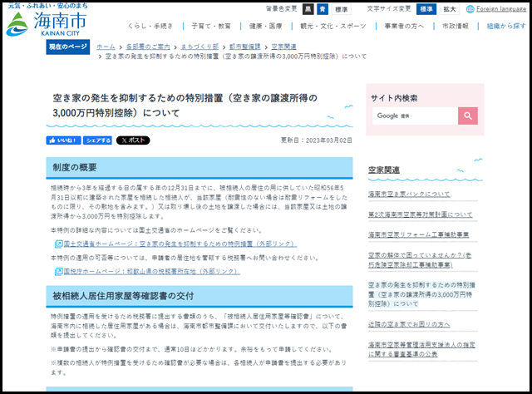
Task: Click the Kainan City logo
Action: 47,20
